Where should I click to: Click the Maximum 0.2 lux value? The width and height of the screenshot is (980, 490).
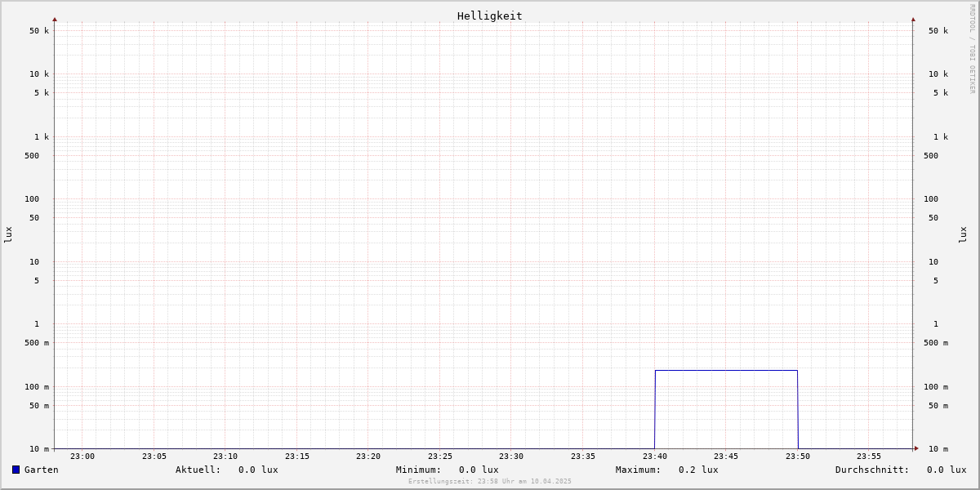pos(698,470)
